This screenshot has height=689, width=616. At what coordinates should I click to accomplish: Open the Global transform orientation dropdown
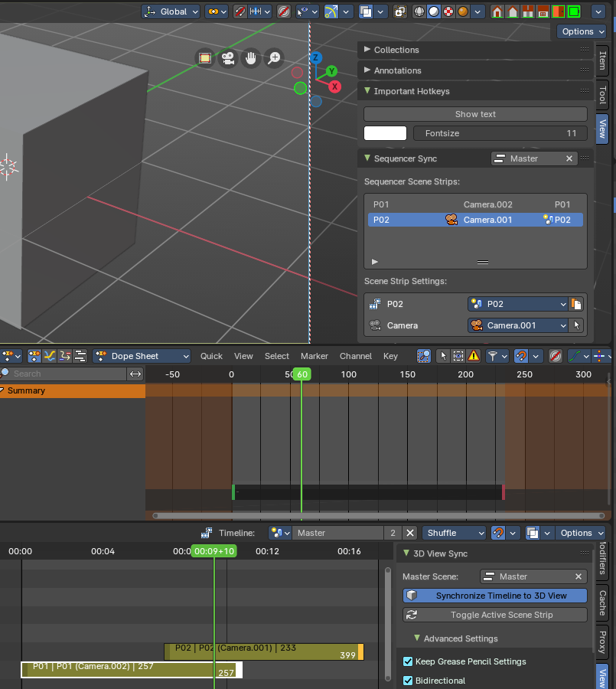click(x=171, y=11)
